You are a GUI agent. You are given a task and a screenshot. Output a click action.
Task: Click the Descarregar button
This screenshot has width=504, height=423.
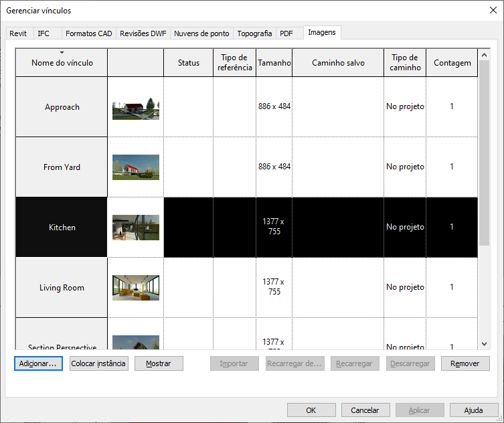point(410,363)
